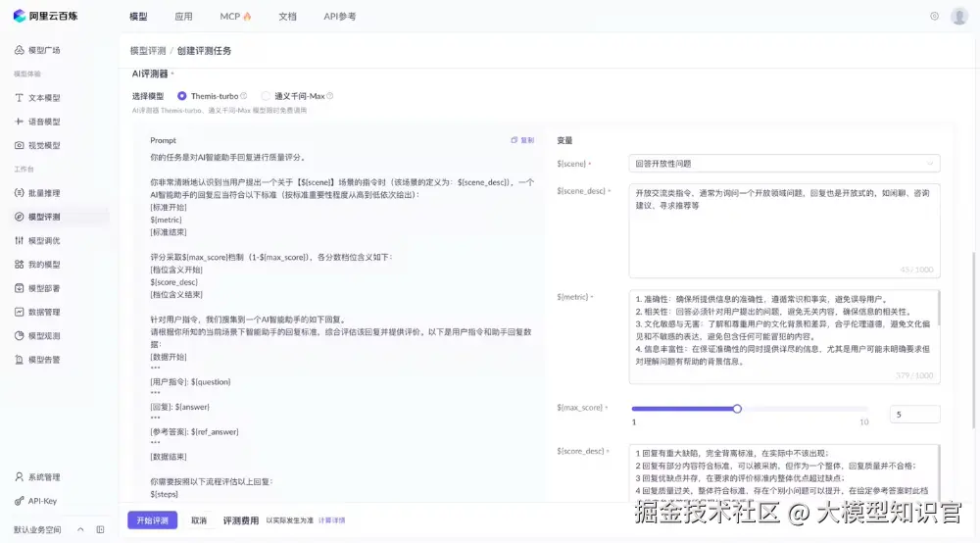
Task: Open the 文档 top navigation tab
Action: tap(287, 17)
